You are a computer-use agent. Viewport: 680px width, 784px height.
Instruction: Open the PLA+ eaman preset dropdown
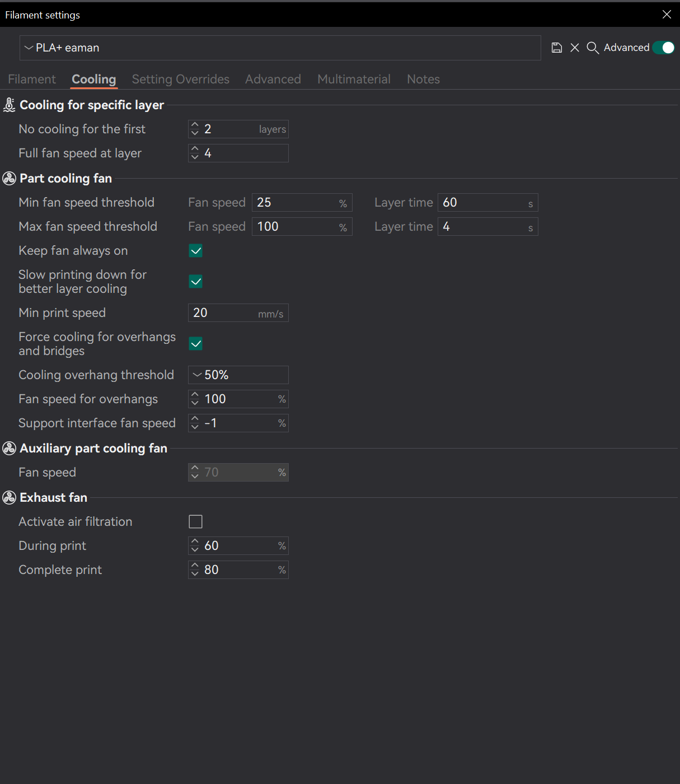click(x=280, y=48)
